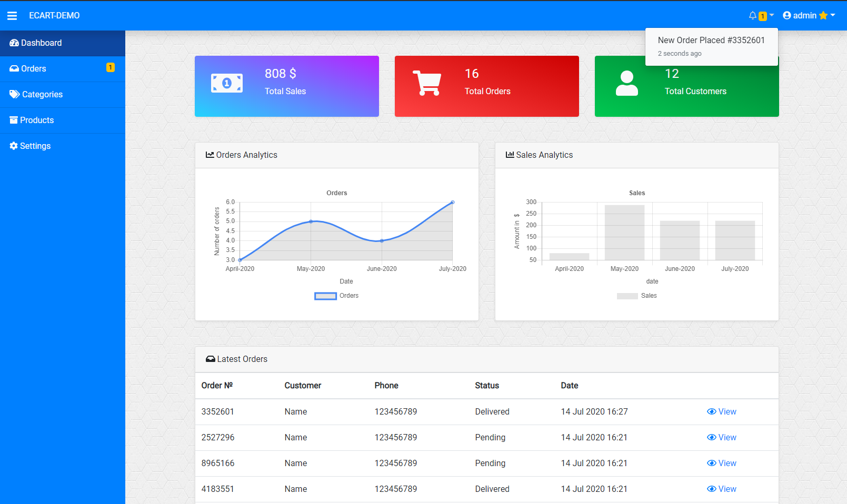Screen dimensions: 847x504
Task: View order 4183551 details
Action: pos(722,489)
